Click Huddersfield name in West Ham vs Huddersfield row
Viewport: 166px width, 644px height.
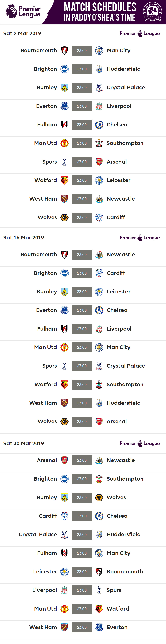point(124,403)
